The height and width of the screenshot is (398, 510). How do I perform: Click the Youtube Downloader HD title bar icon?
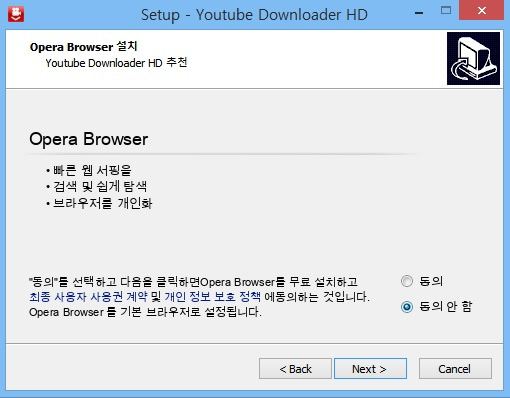[x=16, y=14]
